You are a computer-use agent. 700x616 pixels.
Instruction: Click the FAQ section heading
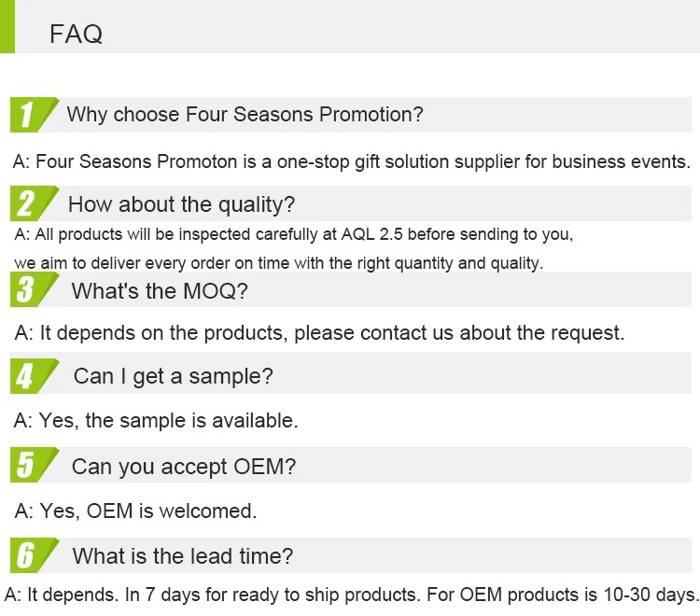(x=76, y=35)
